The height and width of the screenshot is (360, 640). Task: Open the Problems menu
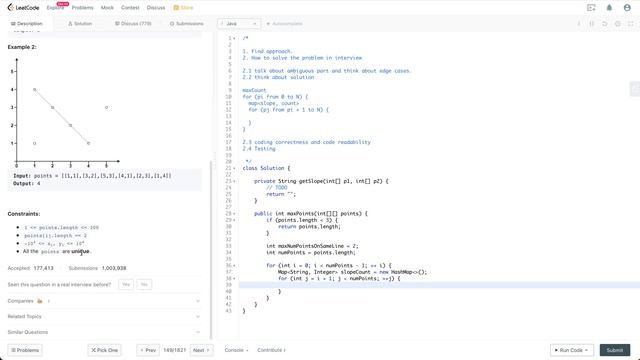[x=82, y=8]
